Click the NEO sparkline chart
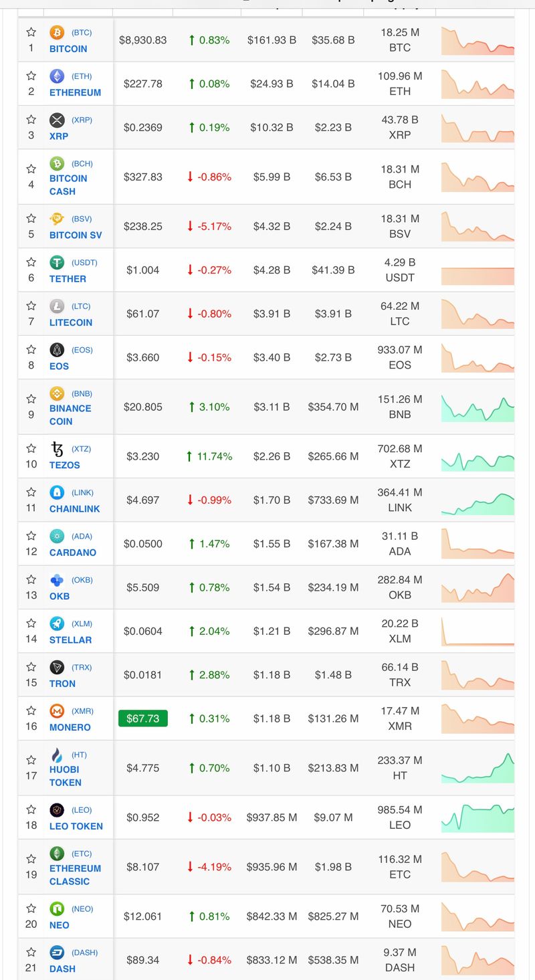Viewport: 535px width, 980px height. click(477, 917)
